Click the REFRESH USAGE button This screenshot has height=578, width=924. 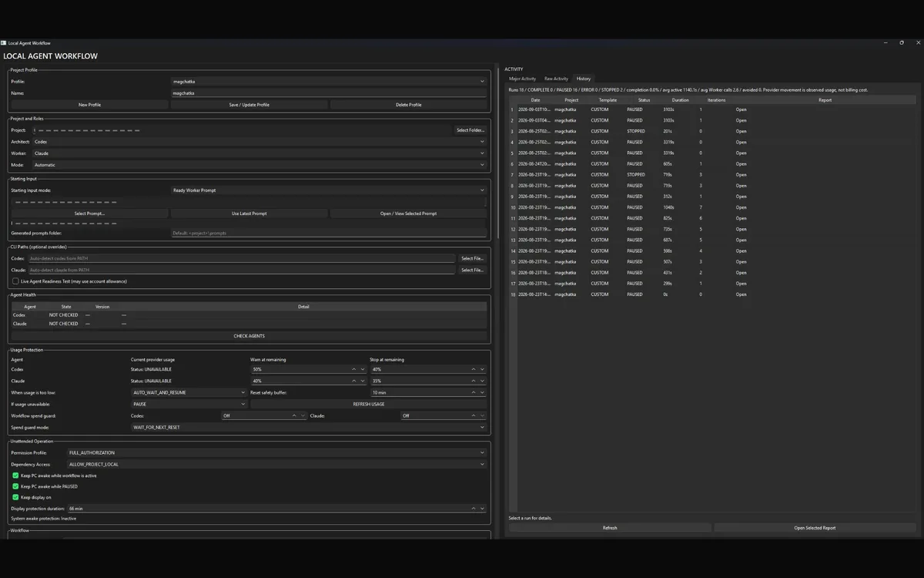coord(369,404)
